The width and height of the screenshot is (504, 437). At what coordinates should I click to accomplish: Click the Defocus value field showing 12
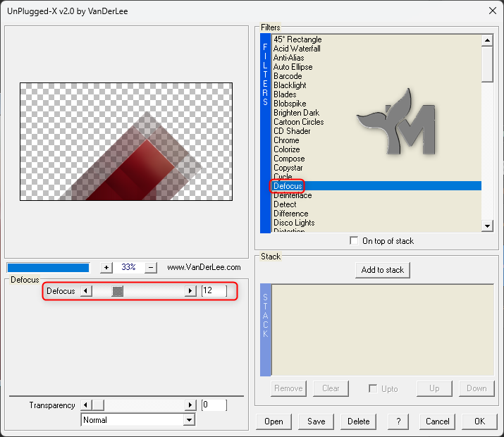[214, 291]
